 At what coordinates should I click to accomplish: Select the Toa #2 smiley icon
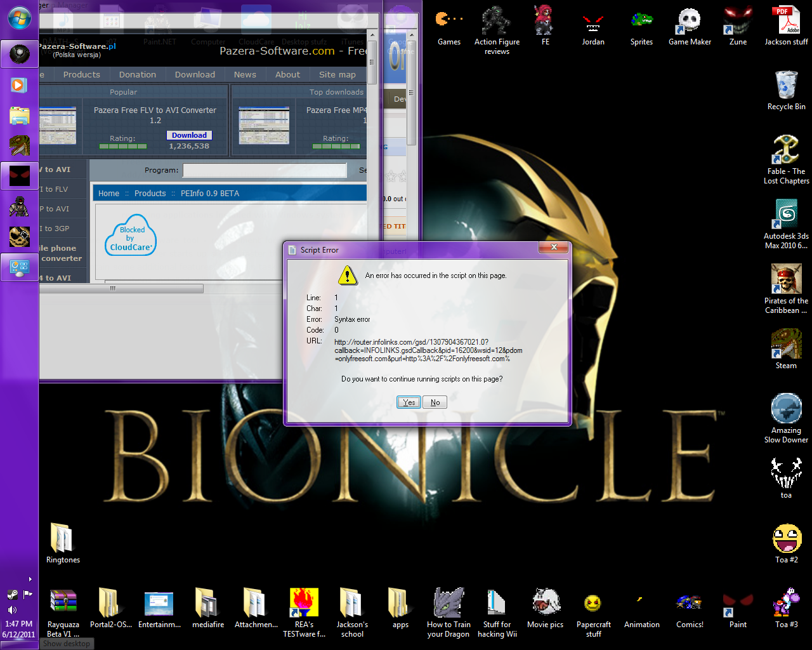click(x=786, y=544)
